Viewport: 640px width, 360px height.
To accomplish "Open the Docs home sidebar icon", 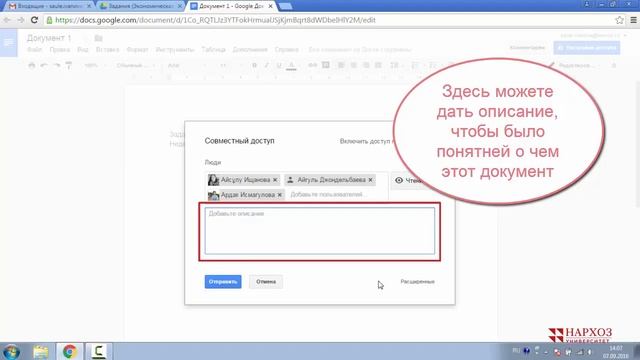I will (x=9, y=42).
